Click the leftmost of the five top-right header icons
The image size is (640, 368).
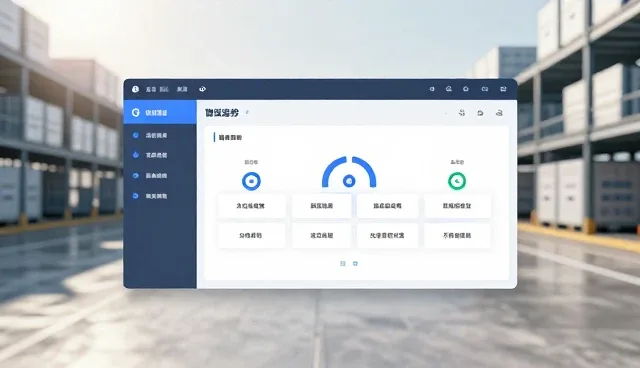[x=432, y=89]
